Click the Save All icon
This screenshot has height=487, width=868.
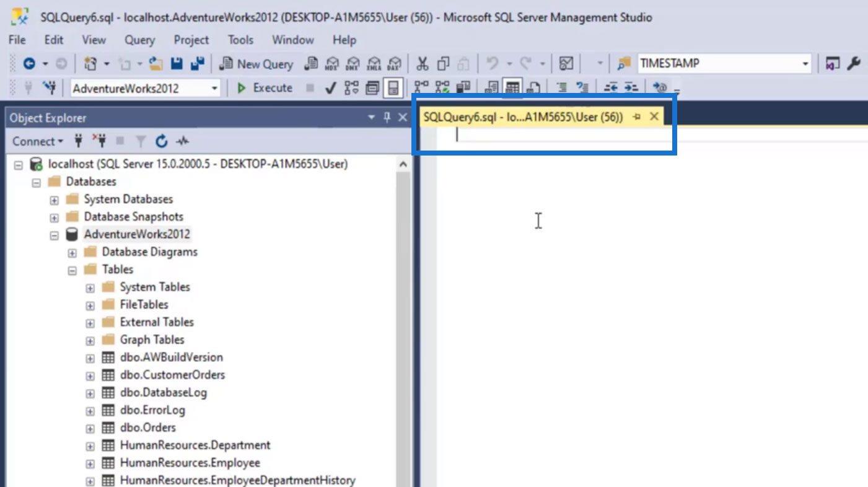click(x=198, y=63)
